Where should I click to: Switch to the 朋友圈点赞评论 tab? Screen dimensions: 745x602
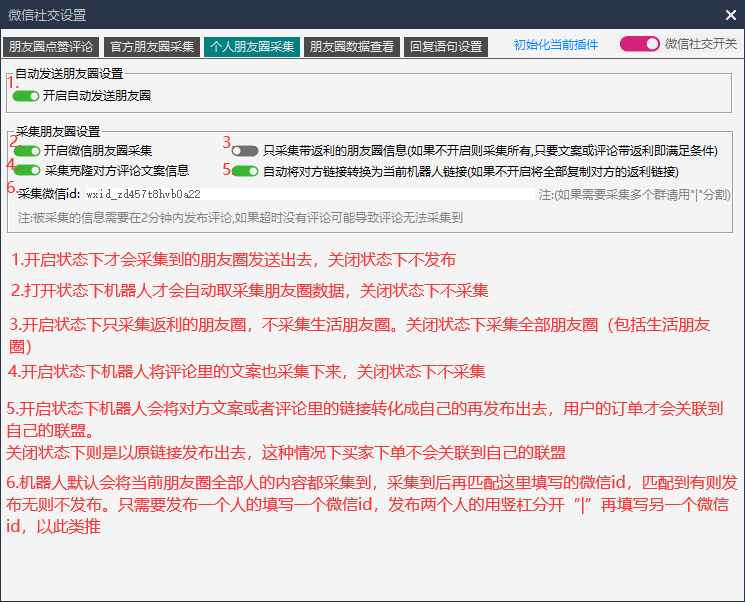[50, 46]
